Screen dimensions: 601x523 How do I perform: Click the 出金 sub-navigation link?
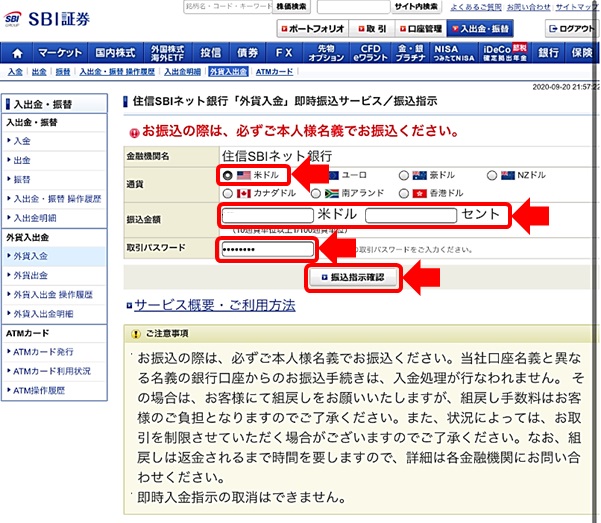[39, 72]
